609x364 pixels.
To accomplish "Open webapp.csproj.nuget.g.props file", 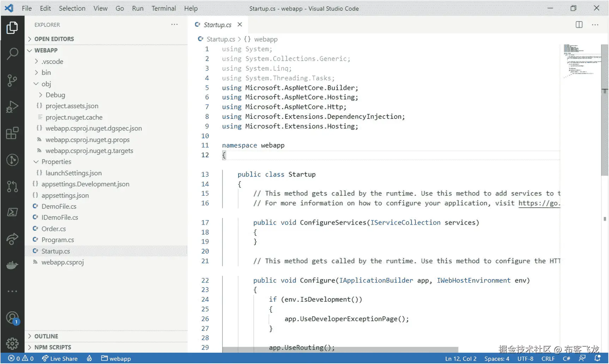I will [106, 139].
